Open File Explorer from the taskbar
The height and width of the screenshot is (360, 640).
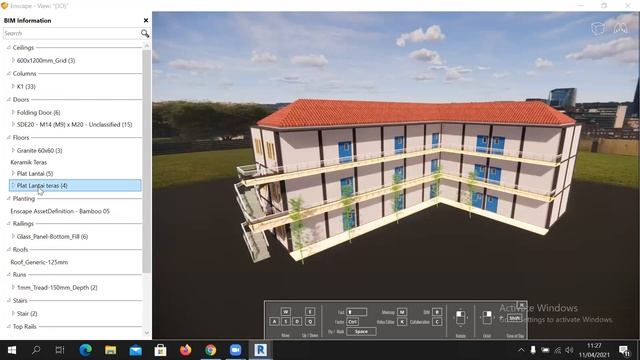110,350
